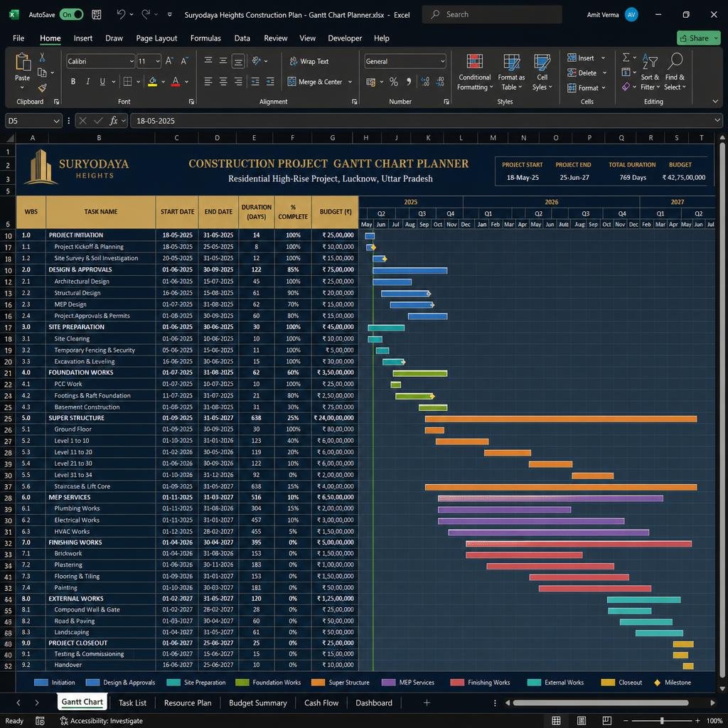Screen dimensions: 728x728
Task: Click the red Font Color swatch
Action: pos(176,82)
